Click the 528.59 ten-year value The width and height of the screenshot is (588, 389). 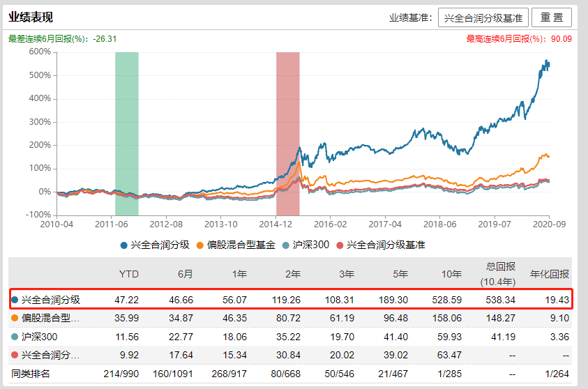coord(447,300)
